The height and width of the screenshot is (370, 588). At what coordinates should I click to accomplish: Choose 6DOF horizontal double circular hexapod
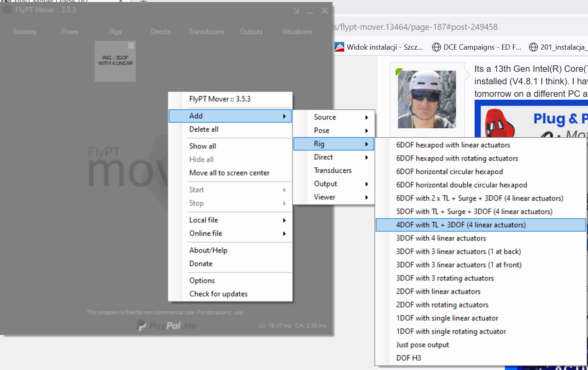pyautogui.click(x=481, y=185)
